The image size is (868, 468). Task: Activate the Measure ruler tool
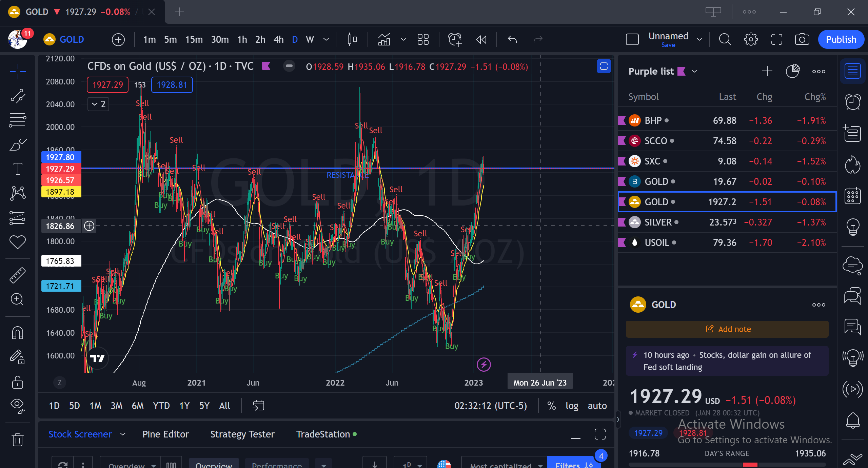(x=18, y=275)
